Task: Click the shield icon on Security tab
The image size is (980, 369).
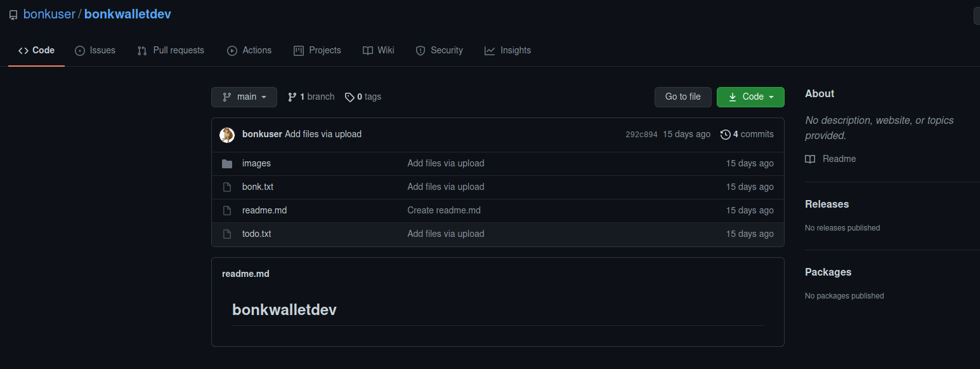Action: (x=421, y=51)
